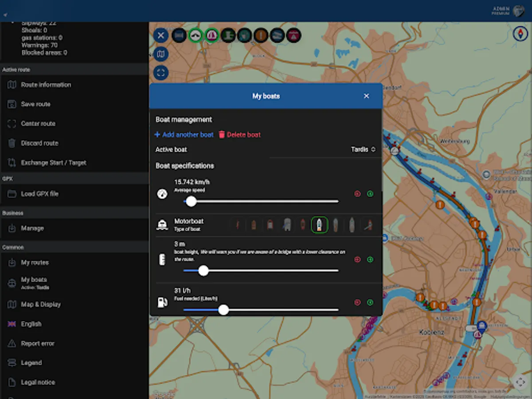Click the speedometer icon beside Average speed
This screenshot has height=399, width=532.
(162, 194)
